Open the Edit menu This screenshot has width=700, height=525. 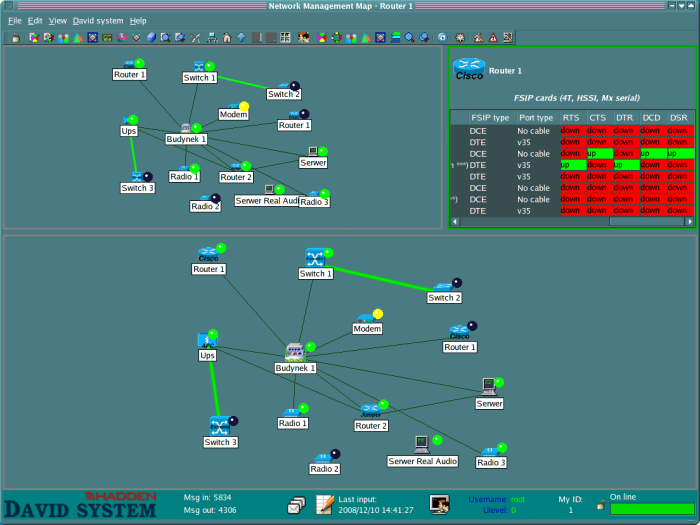point(35,21)
